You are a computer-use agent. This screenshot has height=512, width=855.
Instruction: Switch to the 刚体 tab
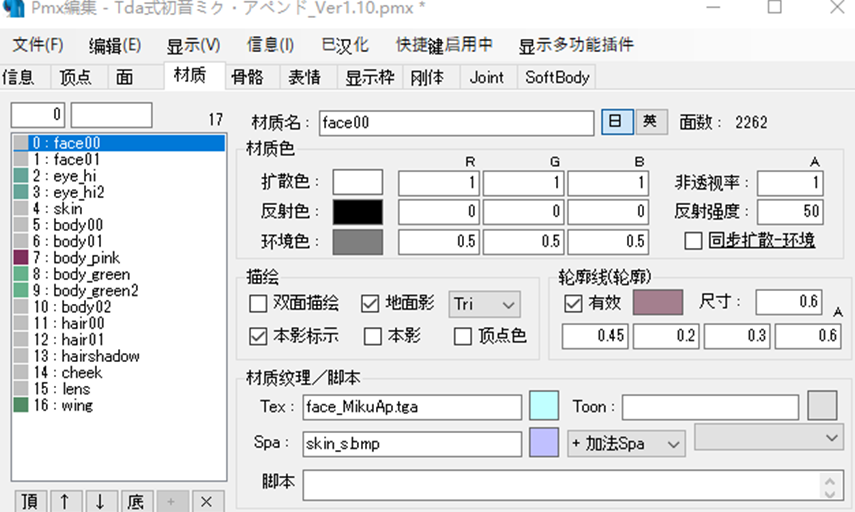[x=432, y=77]
